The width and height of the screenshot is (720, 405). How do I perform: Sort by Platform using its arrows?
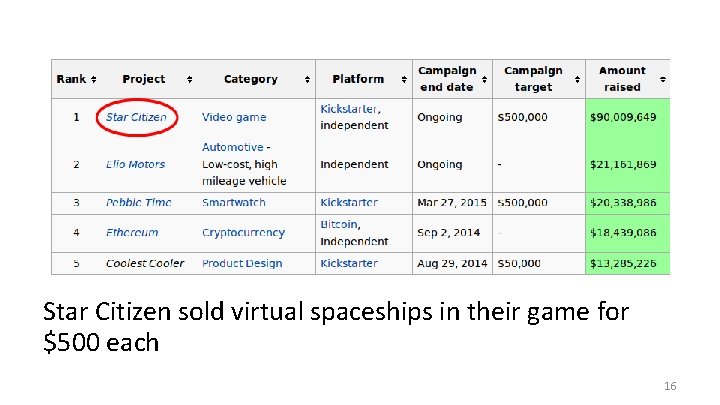click(404, 79)
